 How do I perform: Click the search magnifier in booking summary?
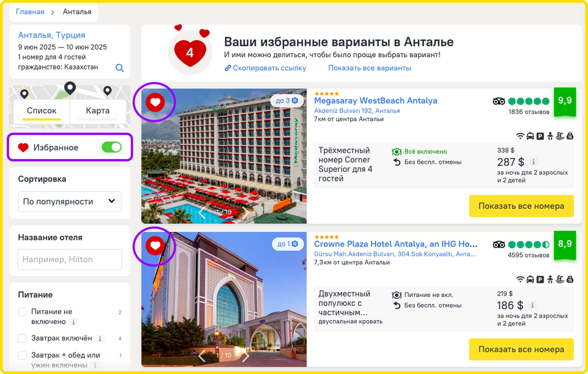click(x=119, y=68)
